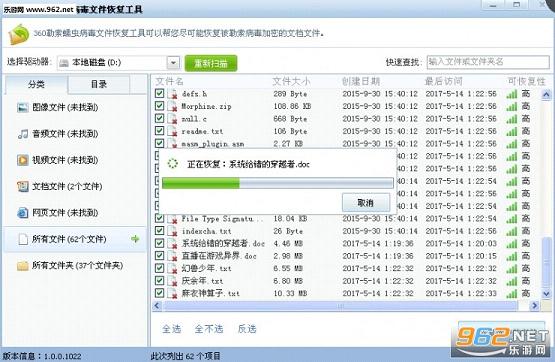
Task: Open the local disk (D:) combo box
Action: 118,63
